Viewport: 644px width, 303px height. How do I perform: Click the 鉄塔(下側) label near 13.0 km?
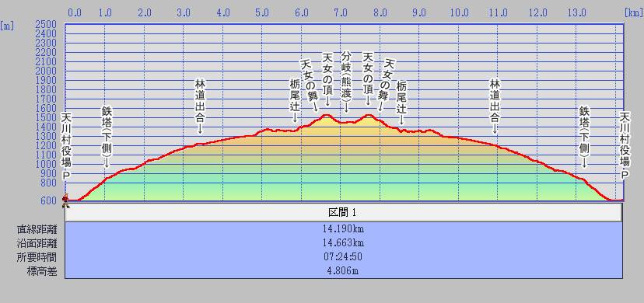[x=583, y=132]
